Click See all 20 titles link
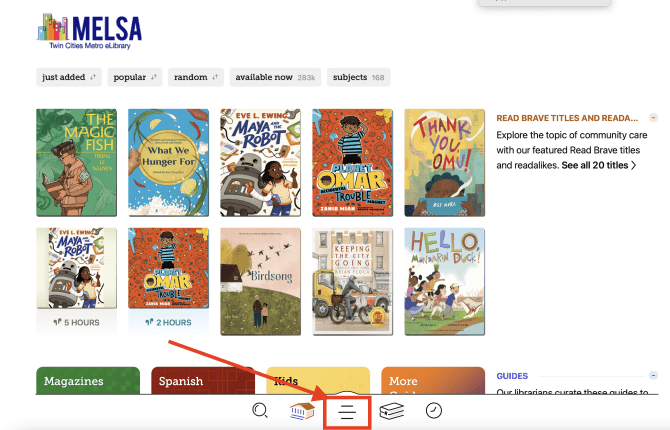Screen dimensions: 670x430 coord(599,165)
